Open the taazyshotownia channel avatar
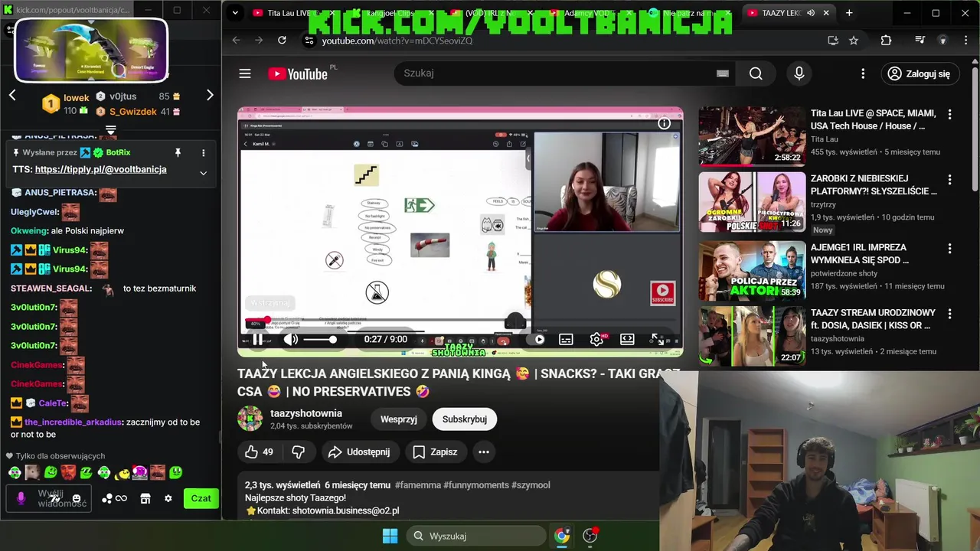Viewport: 980px width, 551px height. (250, 419)
